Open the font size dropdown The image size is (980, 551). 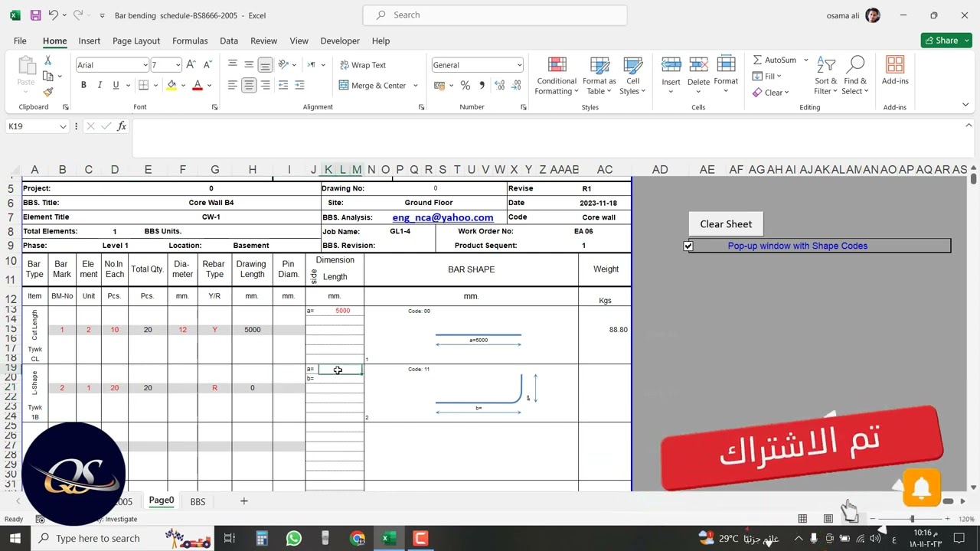(x=178, y=65)
